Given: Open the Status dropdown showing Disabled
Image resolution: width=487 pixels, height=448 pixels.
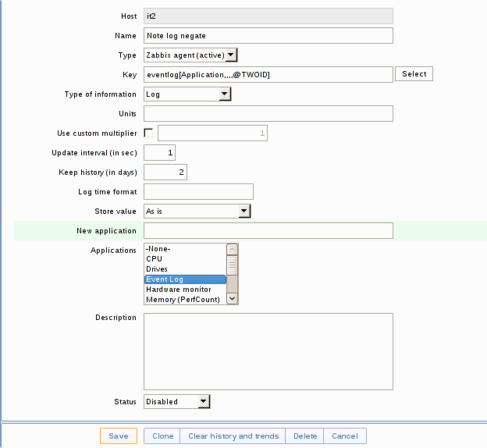Looking at the screenshot, I should (177, 401).
